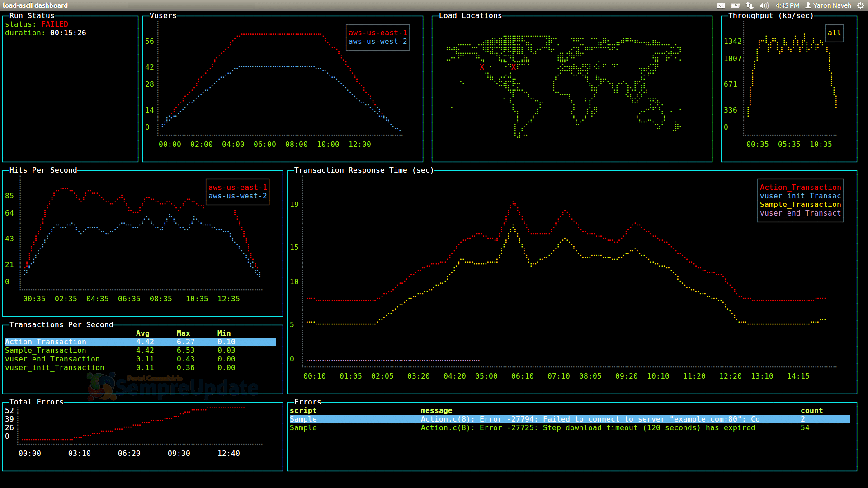Click the 06:10 label on response time axis
868x488 pixels.
(x=522, y=376)
